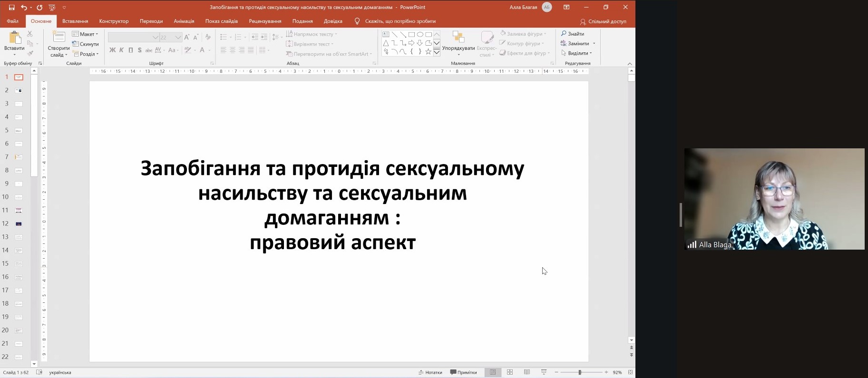Select slide 12 thumbnail in slide panel

[x=19, y=223]
